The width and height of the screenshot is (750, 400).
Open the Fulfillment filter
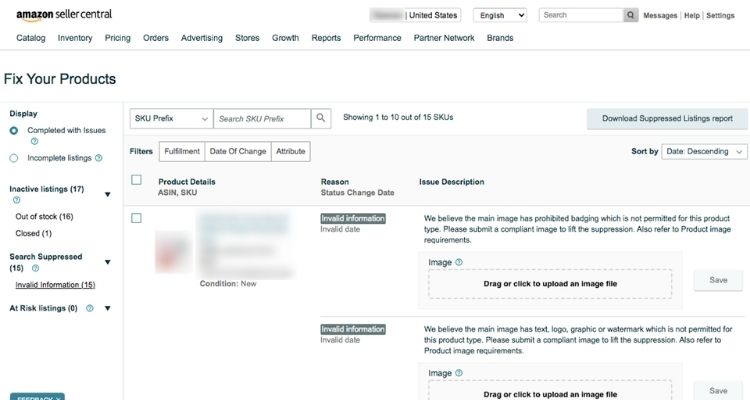coord(182,151)
